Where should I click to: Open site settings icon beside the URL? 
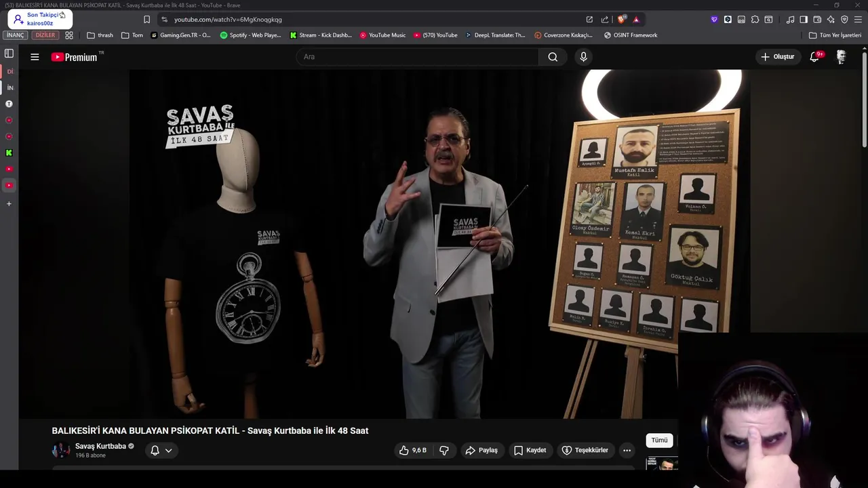click(164, 19)
